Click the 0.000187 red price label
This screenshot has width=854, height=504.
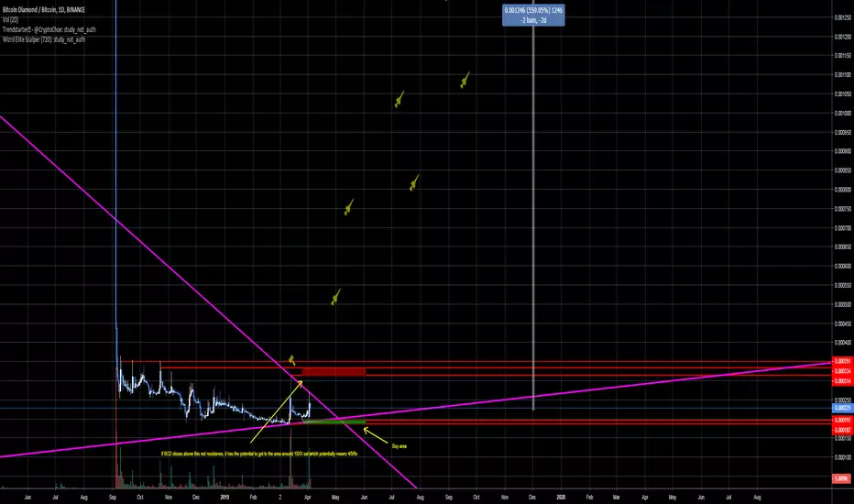(843, 430)
